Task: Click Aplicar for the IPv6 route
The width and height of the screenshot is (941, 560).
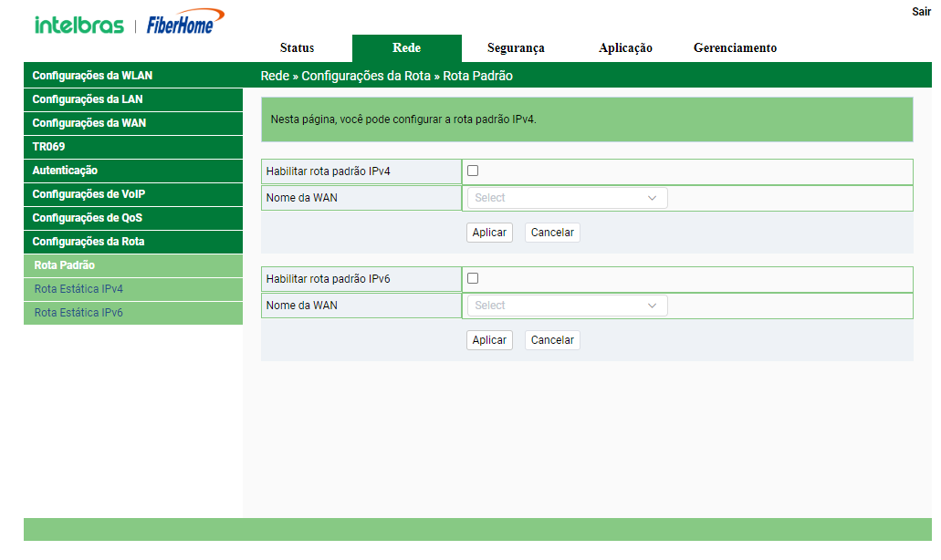Action: (x=489, y=340)
